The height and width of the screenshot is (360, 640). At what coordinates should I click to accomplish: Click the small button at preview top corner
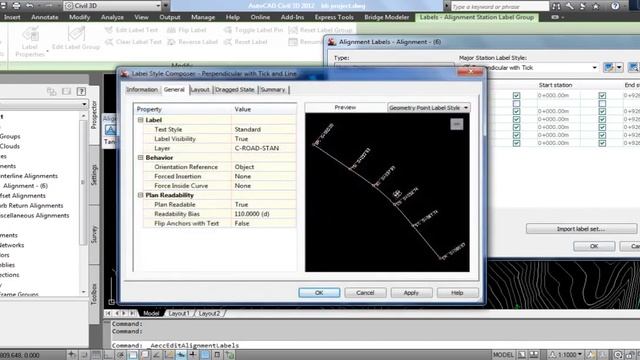coord(456,124)
